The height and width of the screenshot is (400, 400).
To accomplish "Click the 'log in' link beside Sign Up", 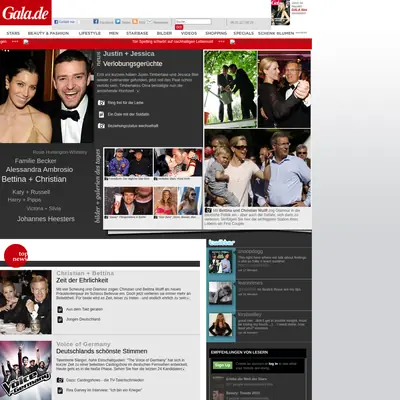I will click(273, 364).
